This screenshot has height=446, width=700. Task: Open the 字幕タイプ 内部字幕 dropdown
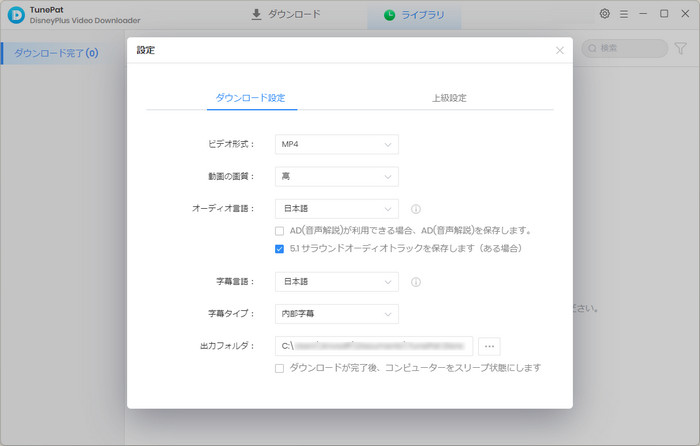coord(337,314)
